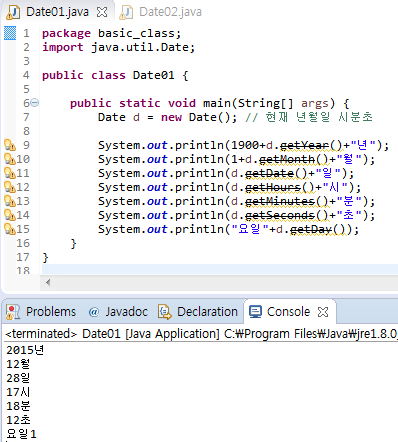
Task: Click the deprecated getHours call
Action: (273, 187)
